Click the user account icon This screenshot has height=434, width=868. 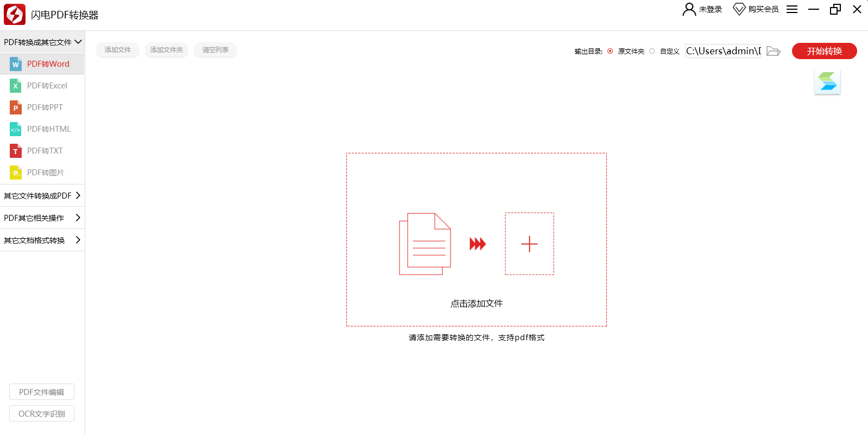[689, 9]
